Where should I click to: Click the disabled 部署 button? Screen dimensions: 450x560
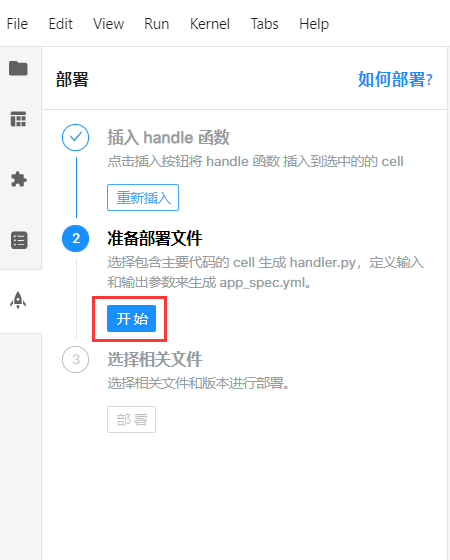pyautogui.click(x=131, y=420)
